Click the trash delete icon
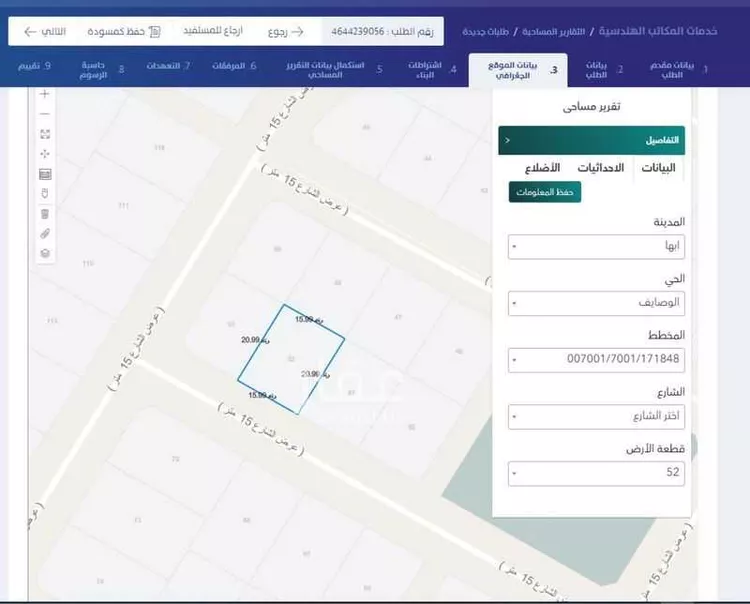 click(45, 213)
